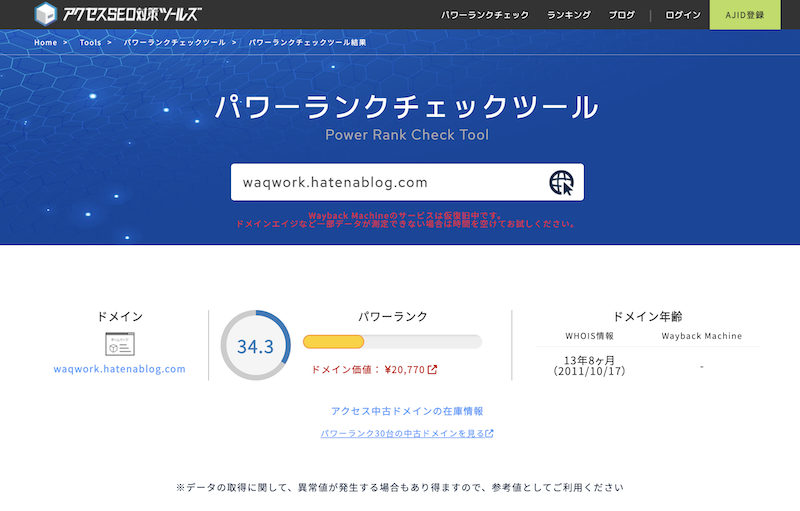Click the domain input field with waqwork.hatenablog.com
This screenshot has height=511, width=800.
[407, 182]
